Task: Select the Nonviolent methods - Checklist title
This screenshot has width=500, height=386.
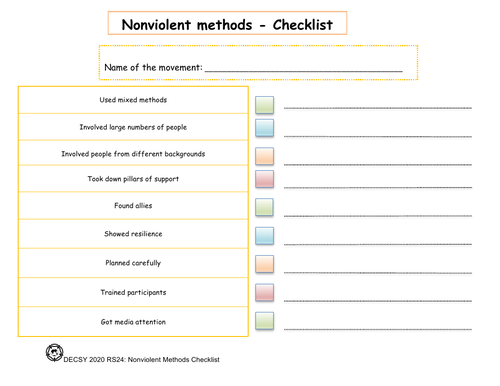Action: (227, 24)
